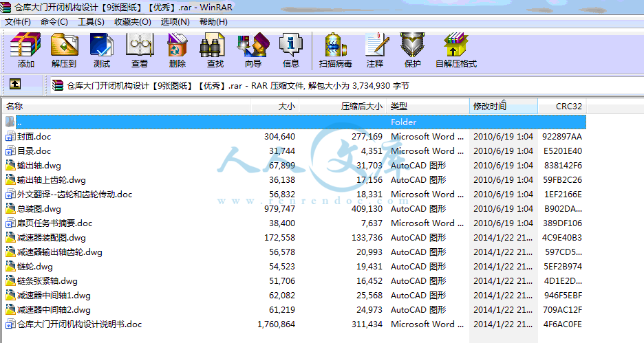Click the AutoCAD icon of 链轮.dwg
The image size is (644, 343).
(x=10, y=267)
